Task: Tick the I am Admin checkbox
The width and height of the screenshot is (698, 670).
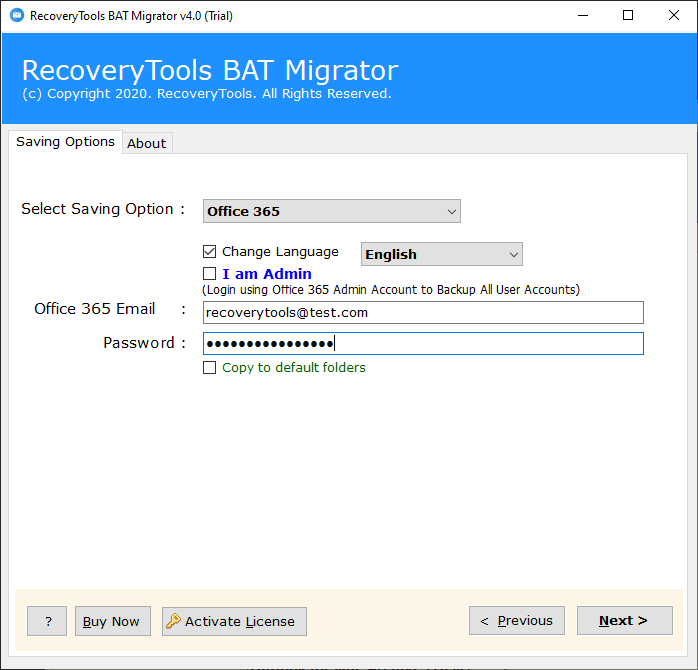Action: click(209, 273)
